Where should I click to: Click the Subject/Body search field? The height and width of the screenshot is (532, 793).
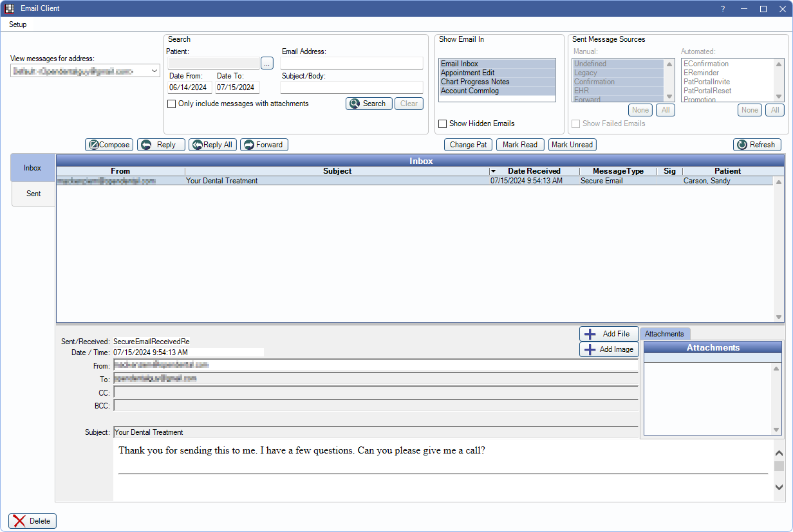coord(351,87)
